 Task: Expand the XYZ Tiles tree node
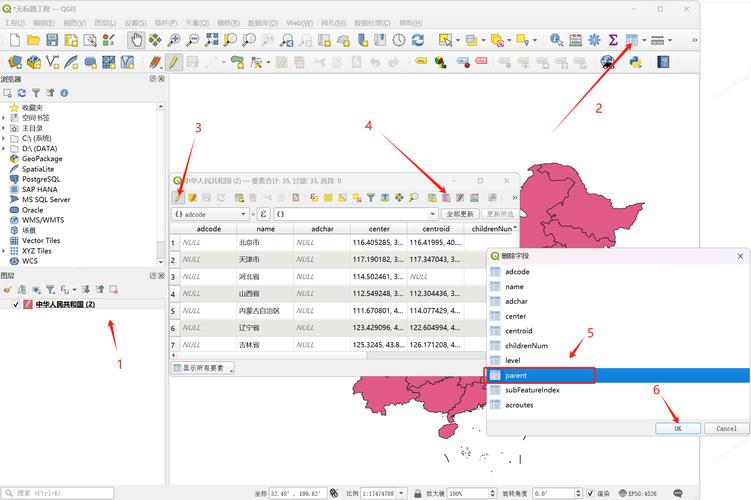(4, 251)
